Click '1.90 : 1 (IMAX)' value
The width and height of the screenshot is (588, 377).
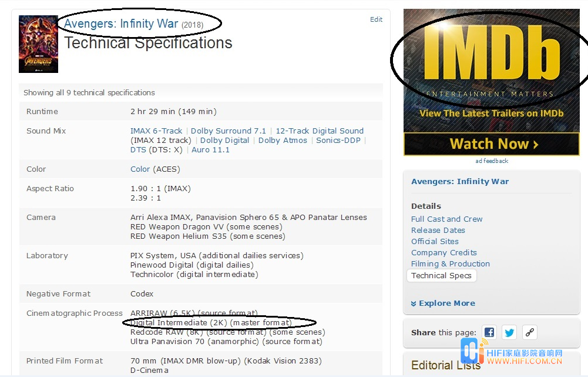coord(160,189)
